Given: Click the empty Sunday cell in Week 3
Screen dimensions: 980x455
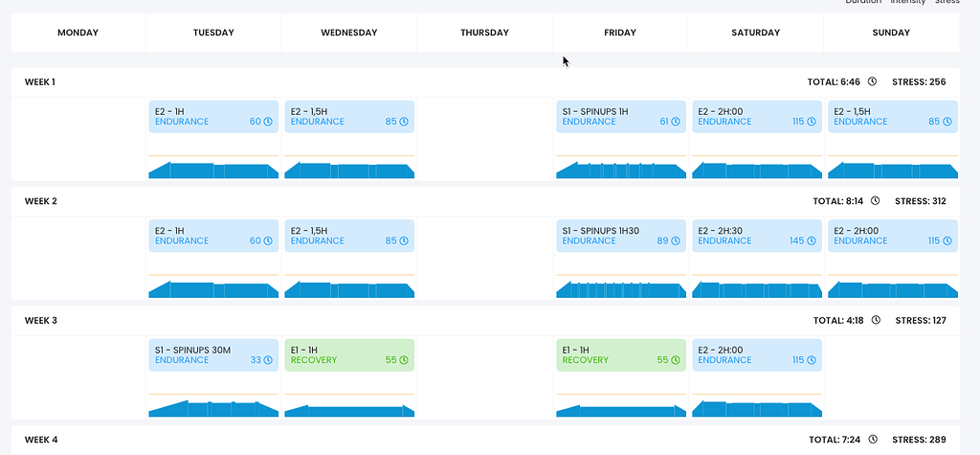Looking at the screenshot, I should tap(892, 377).
